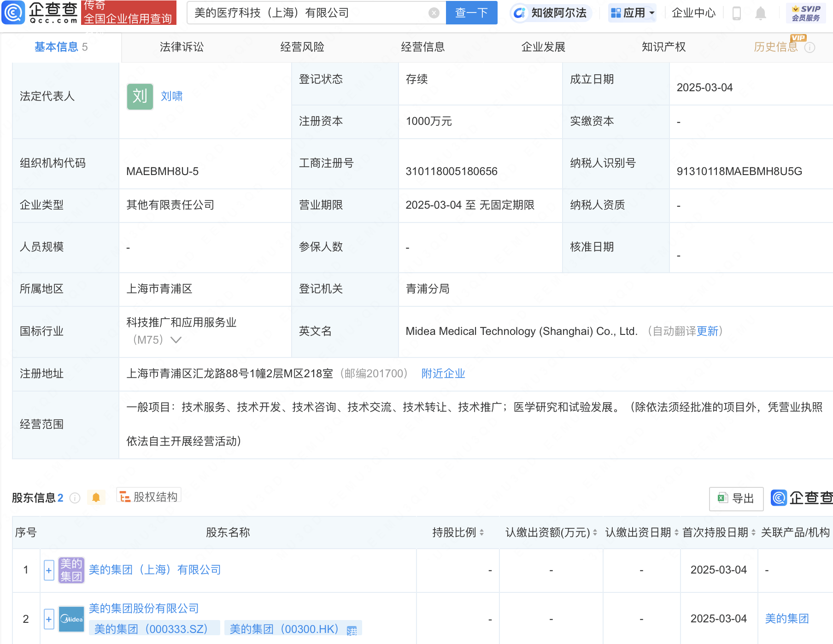This screenshot has height=644, width=833.
Task: Switch to the 基本信息 tab
Action: pyautogui.click(x=61, y=47)
